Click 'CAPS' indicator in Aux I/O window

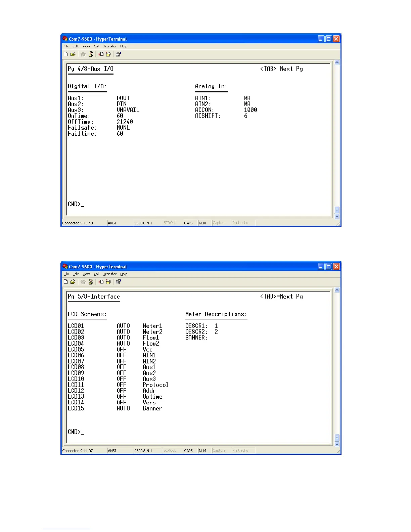188,223
